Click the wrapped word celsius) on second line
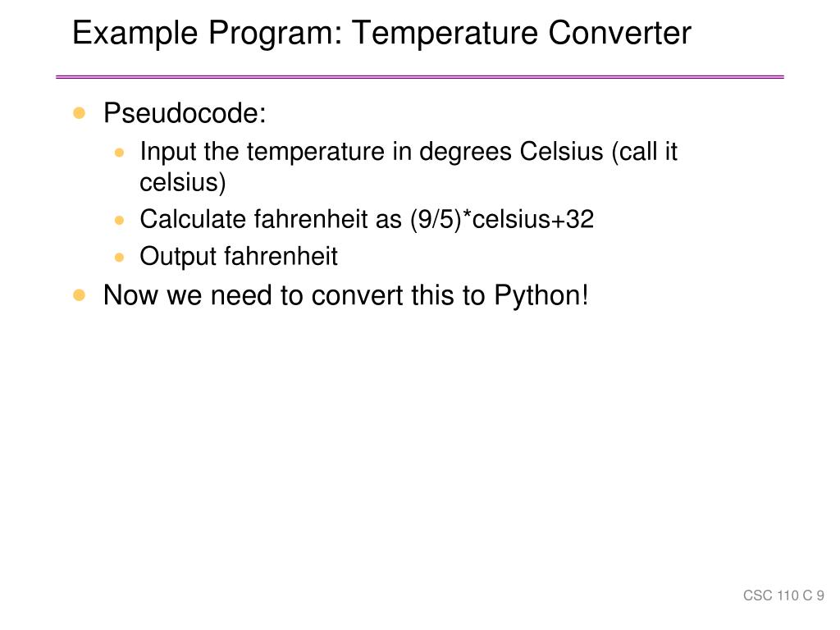Image resolution: width=840 pixels, height=630 pixels. [x=183, y=182]
